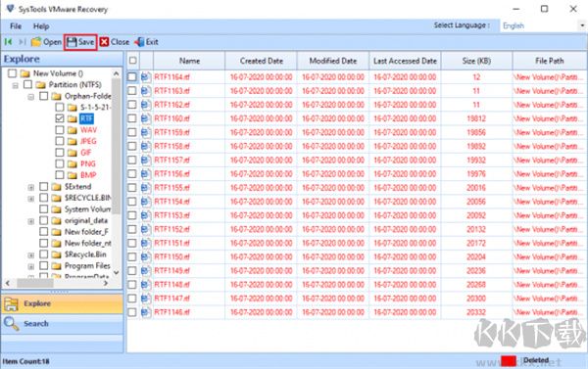Click the New Volume folder icon
The image size is (588, 369).
(25, 73)
